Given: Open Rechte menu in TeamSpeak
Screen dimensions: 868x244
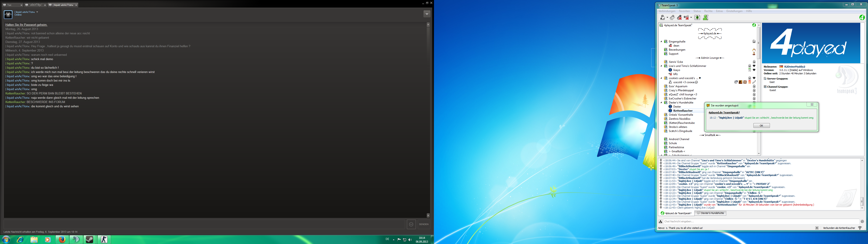Looking at the screenshot, I should point(708,11).
